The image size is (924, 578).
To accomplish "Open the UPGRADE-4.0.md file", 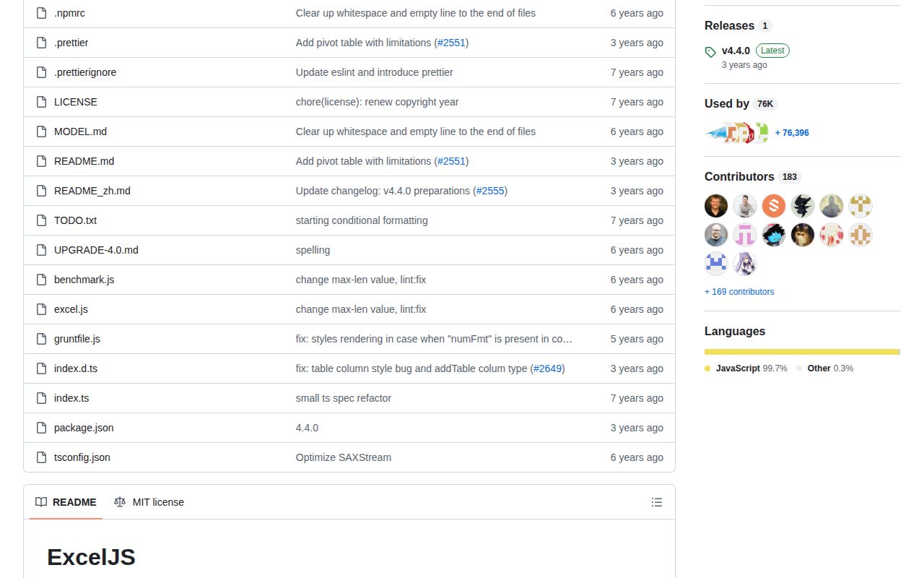I will 96,250.
